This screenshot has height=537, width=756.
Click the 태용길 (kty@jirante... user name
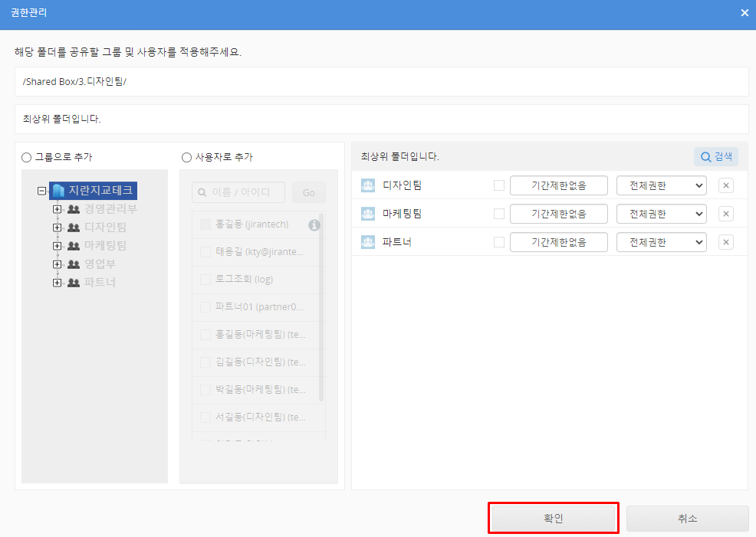coord(259,252)
